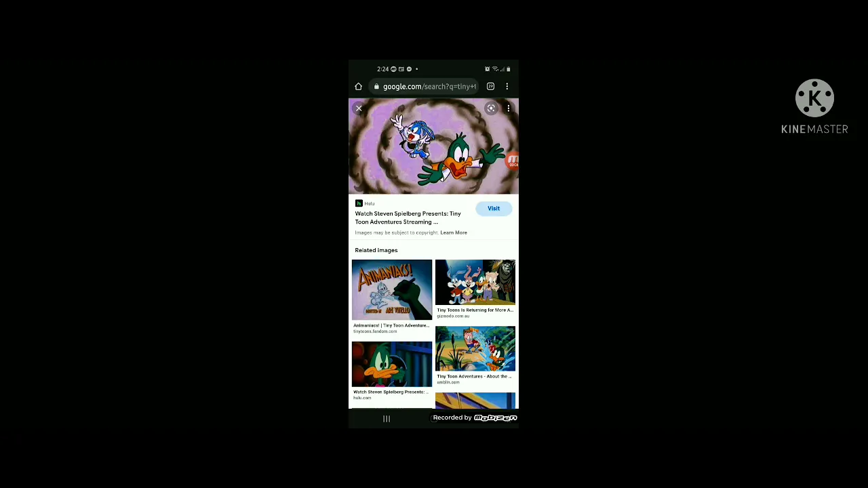Tap the Related images heading
Image resolution: width=868 pixels, height=488 pixels.
(376, 250)
